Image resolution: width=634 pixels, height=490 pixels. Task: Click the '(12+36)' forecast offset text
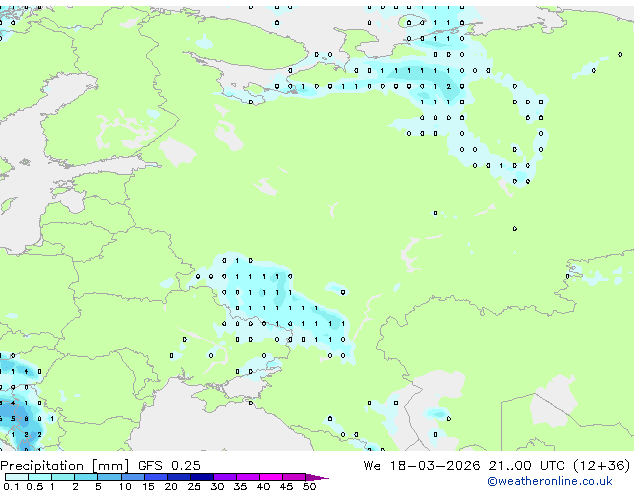(601, 466)
